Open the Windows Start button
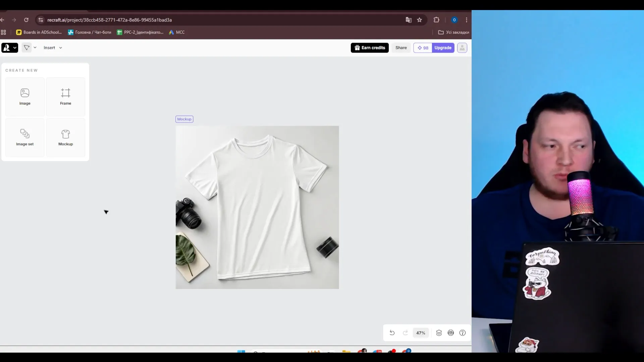The height and width of the screenshot is (362, 644). [241, 351]
